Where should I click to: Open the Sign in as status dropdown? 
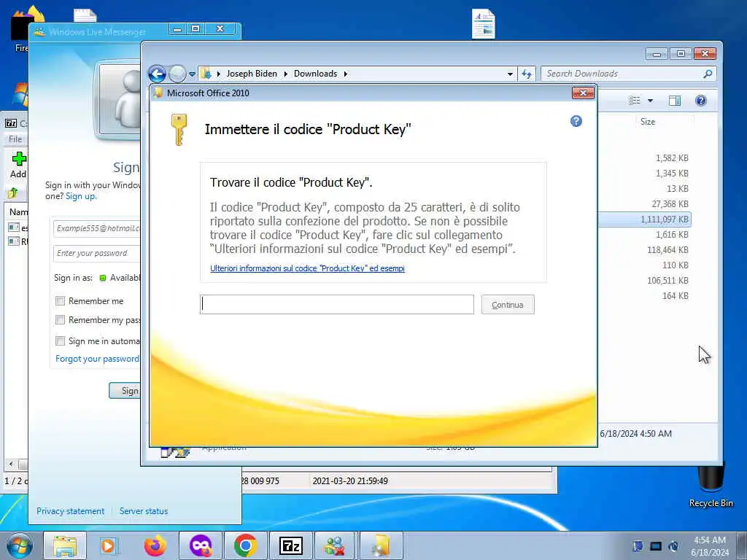(120, 278)
